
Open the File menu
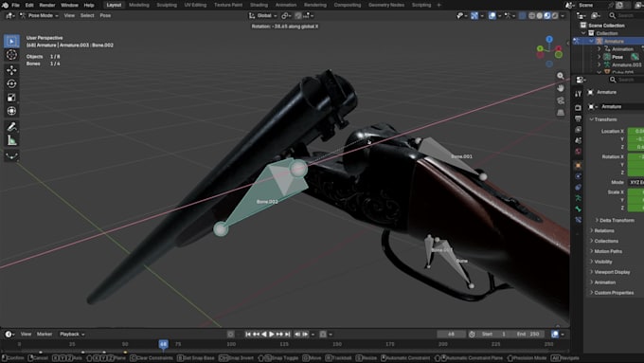pyautogui.click(x=15, y=5)
